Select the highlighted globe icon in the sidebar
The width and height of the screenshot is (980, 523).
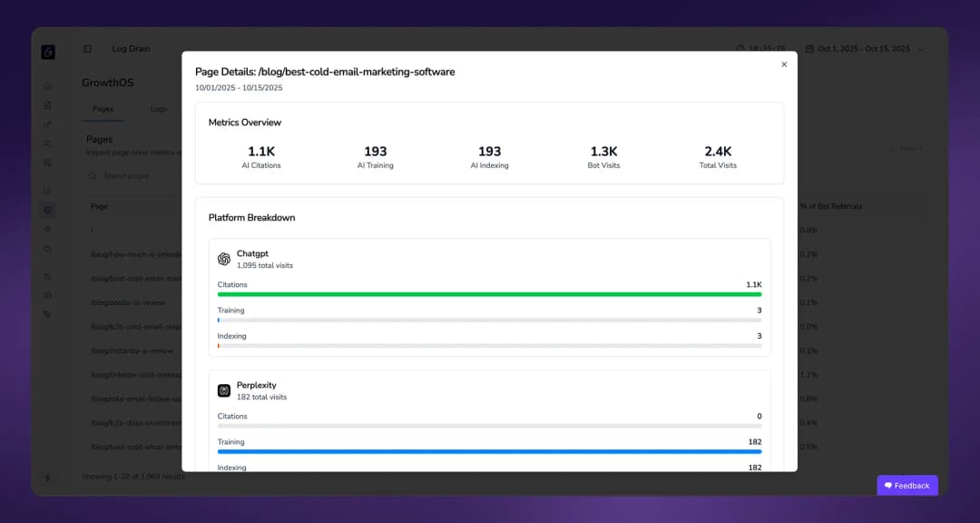47,210
